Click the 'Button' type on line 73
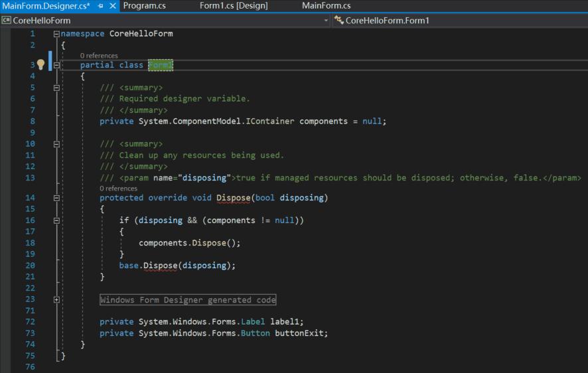This screenshot has width=588, height=373. (x=255, y=333)
